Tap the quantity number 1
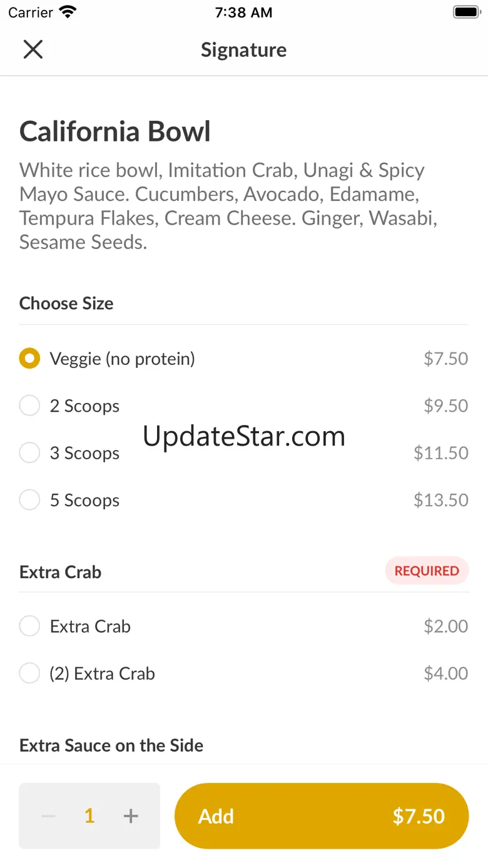 [89, 816]
